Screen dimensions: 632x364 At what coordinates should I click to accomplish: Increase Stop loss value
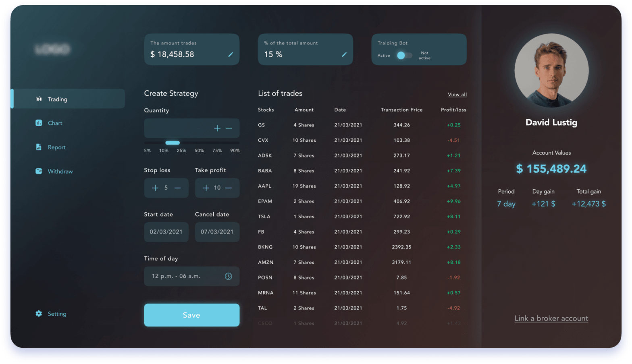pyautogui.click(x=155, y=188)
